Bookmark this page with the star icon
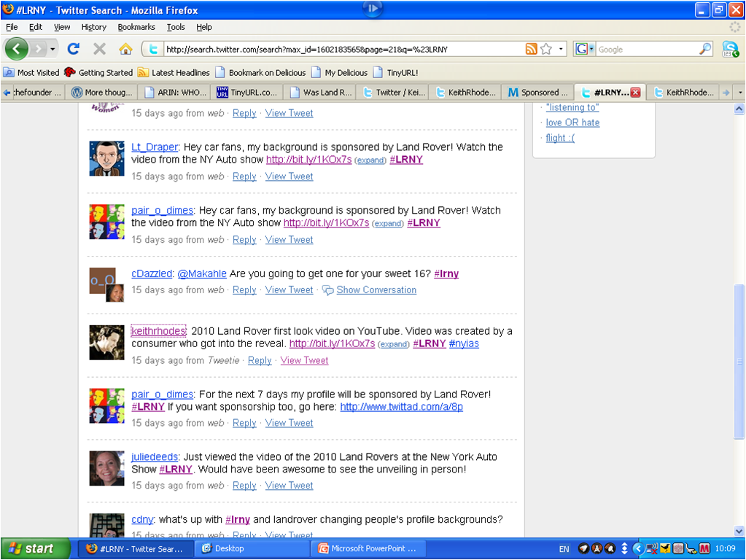This screenshot has width=746, height=560. tap(545, 49)
